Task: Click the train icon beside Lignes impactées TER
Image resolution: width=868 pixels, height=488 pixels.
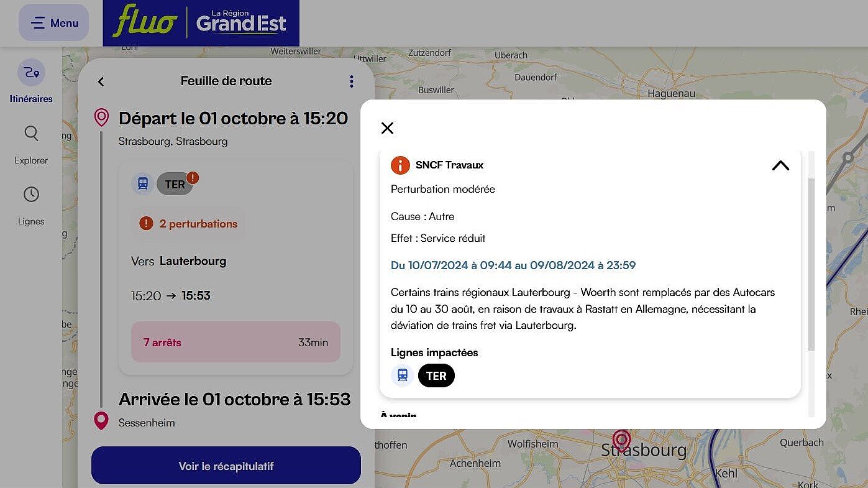Action: click(x=403, y=375)
